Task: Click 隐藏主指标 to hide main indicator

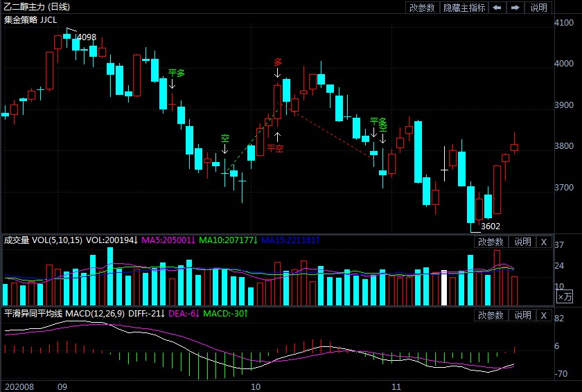Action: tap(464, 8)
